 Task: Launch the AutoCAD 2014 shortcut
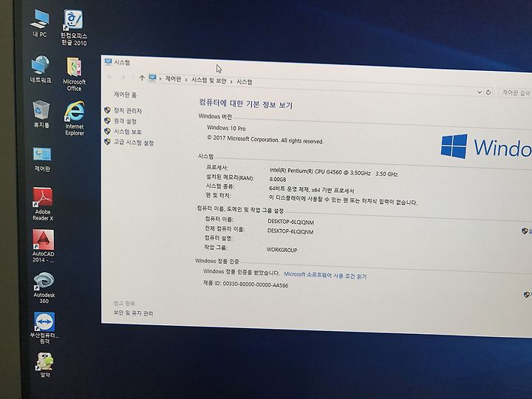[x=43, y=246]
